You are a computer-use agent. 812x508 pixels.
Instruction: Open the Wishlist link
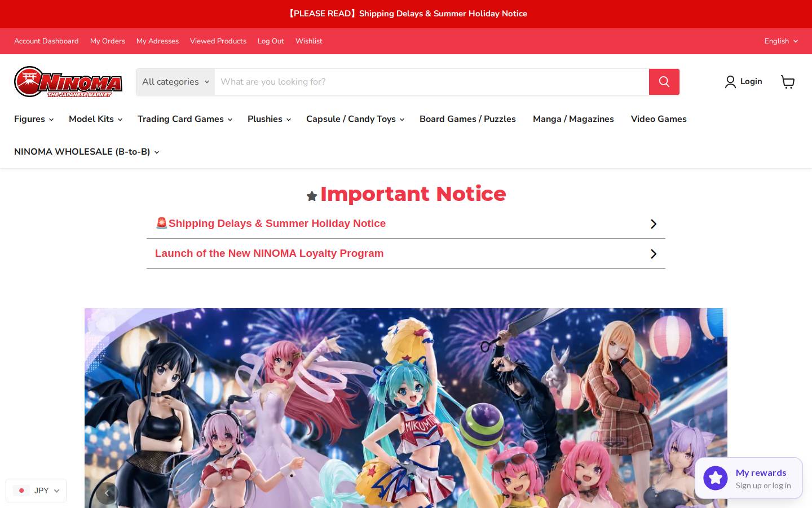[x=309, y=41]
